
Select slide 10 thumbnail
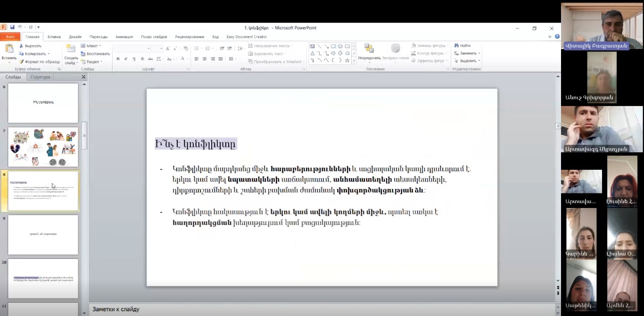[43, 278]
